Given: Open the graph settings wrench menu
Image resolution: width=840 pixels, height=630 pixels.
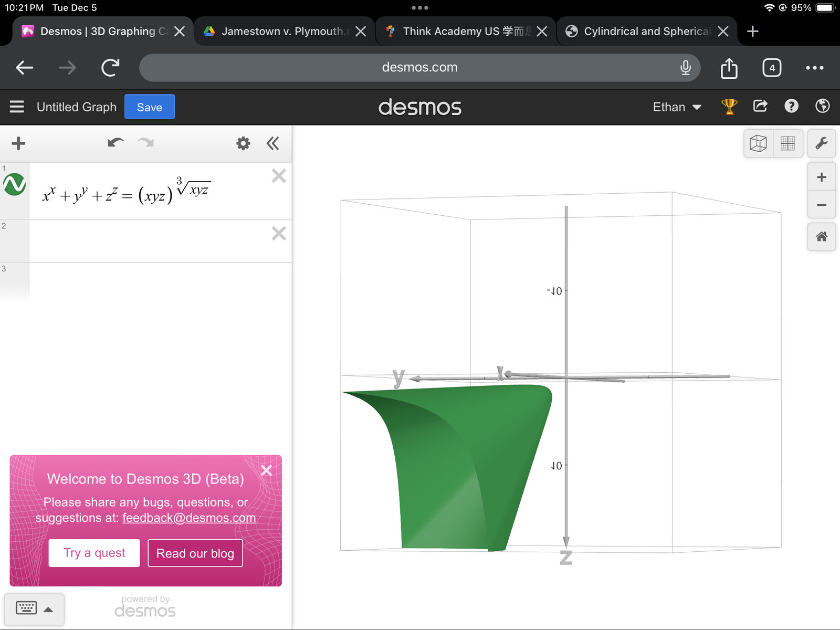Looking at the screenshot, I should tap(821, 143).
